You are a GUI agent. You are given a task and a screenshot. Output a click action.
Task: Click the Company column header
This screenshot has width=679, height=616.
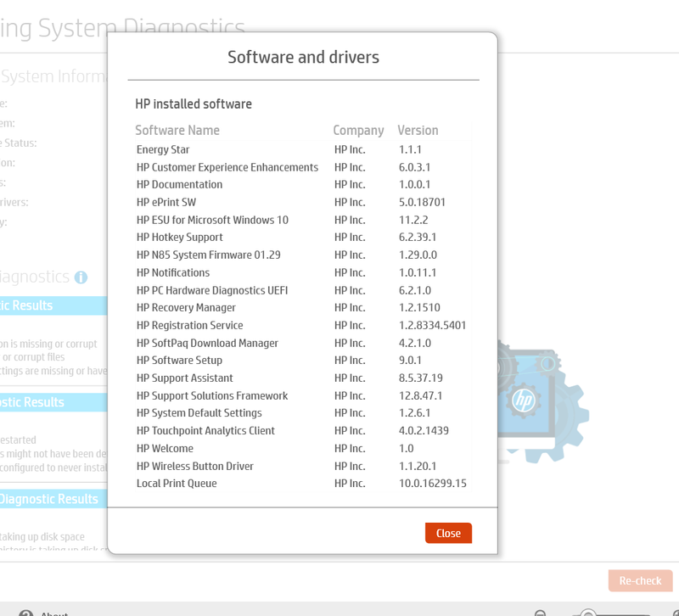pos(358,131)
